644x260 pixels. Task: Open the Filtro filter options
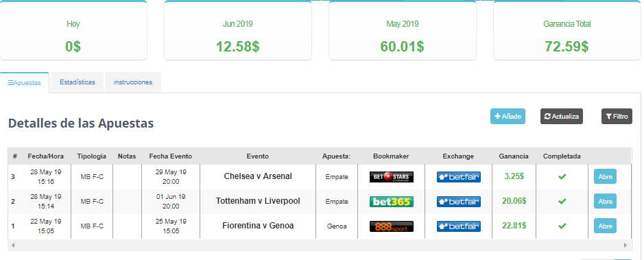pos(617,116)
